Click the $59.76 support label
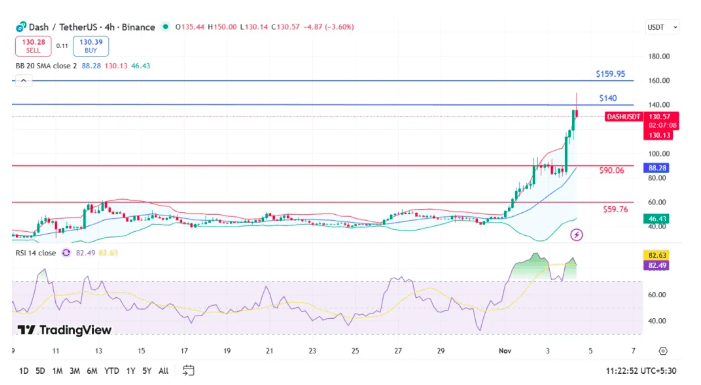This screenshot has width=701, height=385. pyautogui.click(x=615, y=209)
